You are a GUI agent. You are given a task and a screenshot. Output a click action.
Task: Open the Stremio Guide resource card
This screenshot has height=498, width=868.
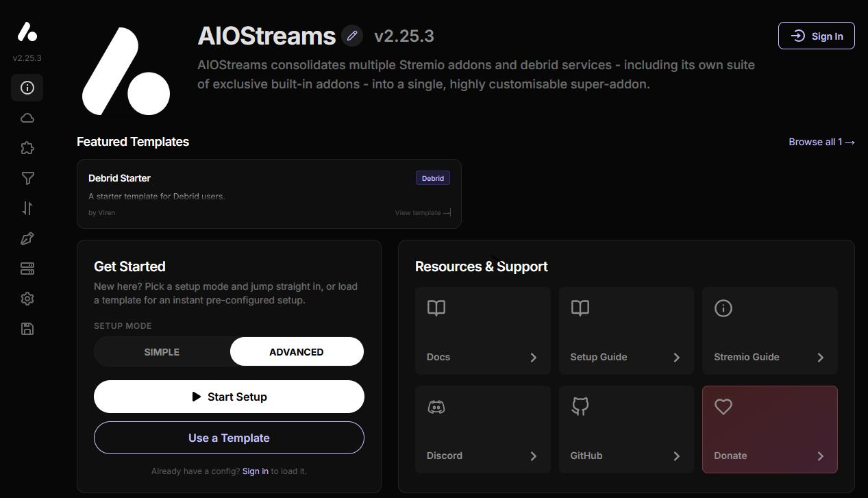click(769, 331)
